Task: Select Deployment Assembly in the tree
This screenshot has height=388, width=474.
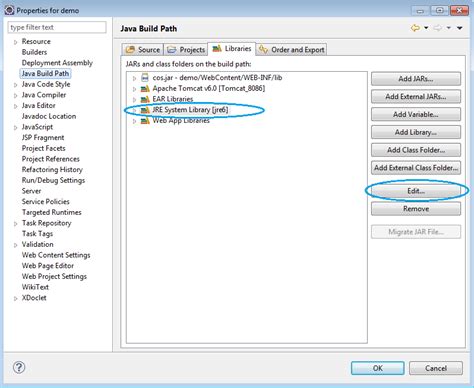Action: tap(57, 63)
